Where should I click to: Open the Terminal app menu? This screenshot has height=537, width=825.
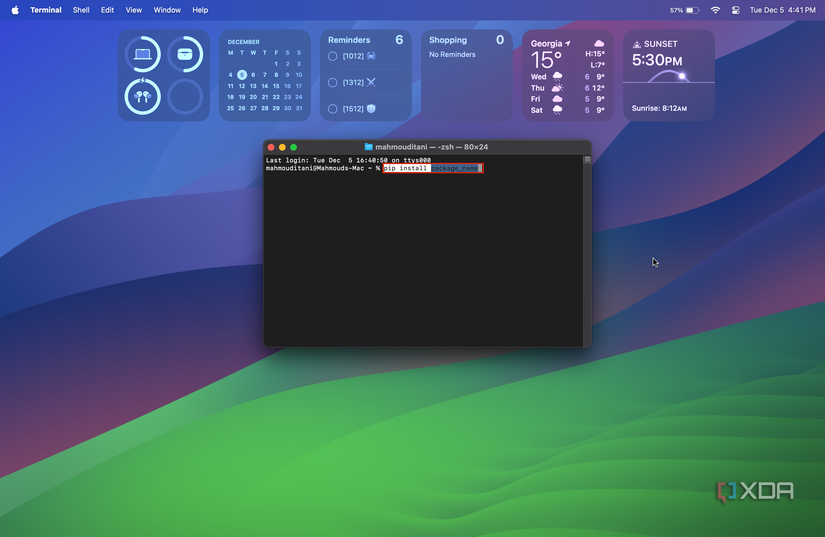coord(46,10)
